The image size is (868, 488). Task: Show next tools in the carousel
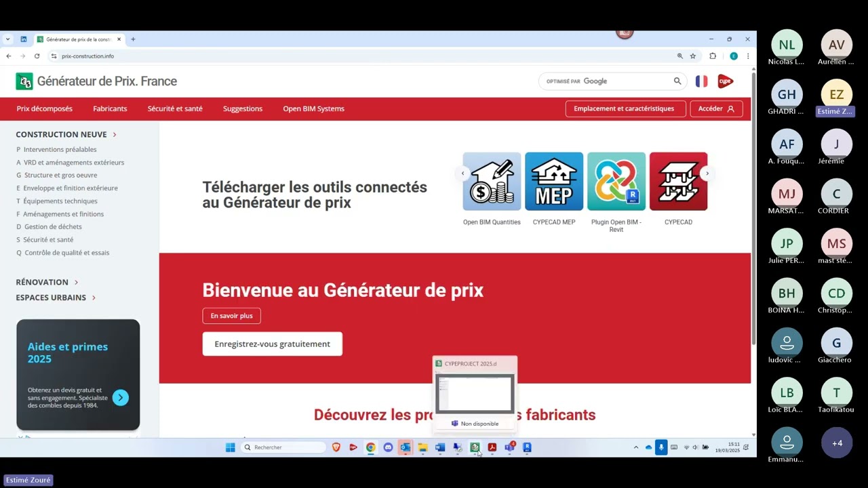707,174
